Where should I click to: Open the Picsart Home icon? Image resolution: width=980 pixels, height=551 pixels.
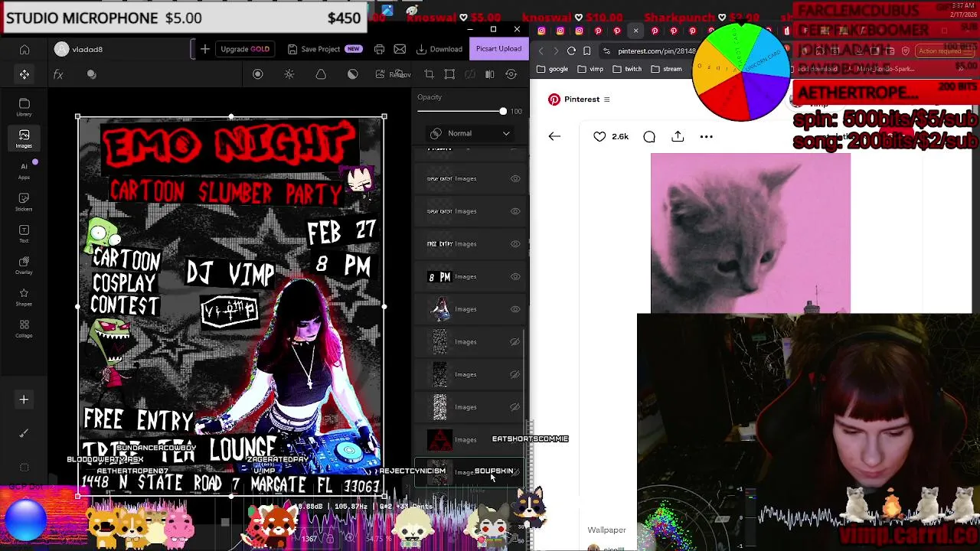24,50
